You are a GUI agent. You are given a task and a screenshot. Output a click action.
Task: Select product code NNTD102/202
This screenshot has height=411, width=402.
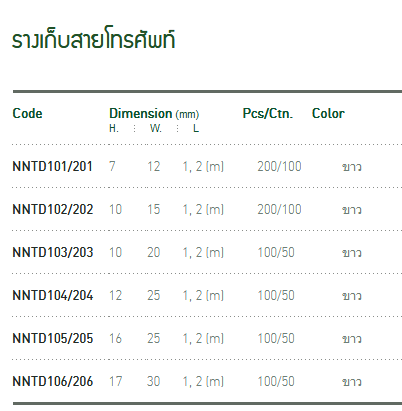tap(53, 209)
